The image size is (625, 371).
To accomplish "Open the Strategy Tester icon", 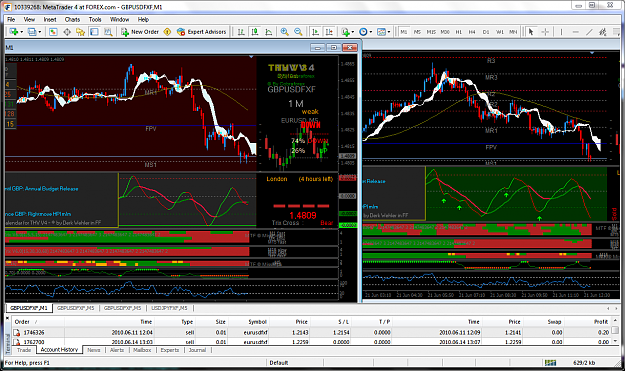I will tap(108, 32).
